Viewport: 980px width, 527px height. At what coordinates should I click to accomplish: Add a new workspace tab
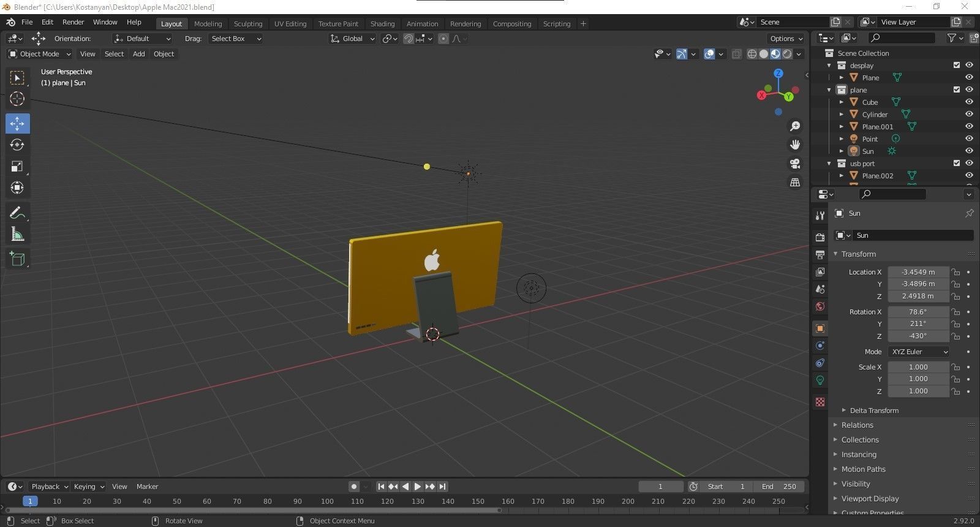tap(583, 24)
